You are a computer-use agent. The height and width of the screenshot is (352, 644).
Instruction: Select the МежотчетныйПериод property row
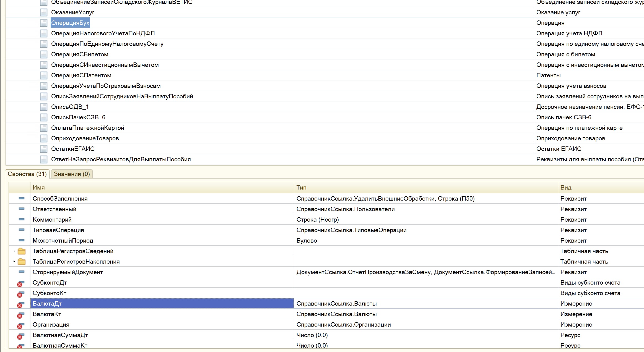[x=63, y=241]
